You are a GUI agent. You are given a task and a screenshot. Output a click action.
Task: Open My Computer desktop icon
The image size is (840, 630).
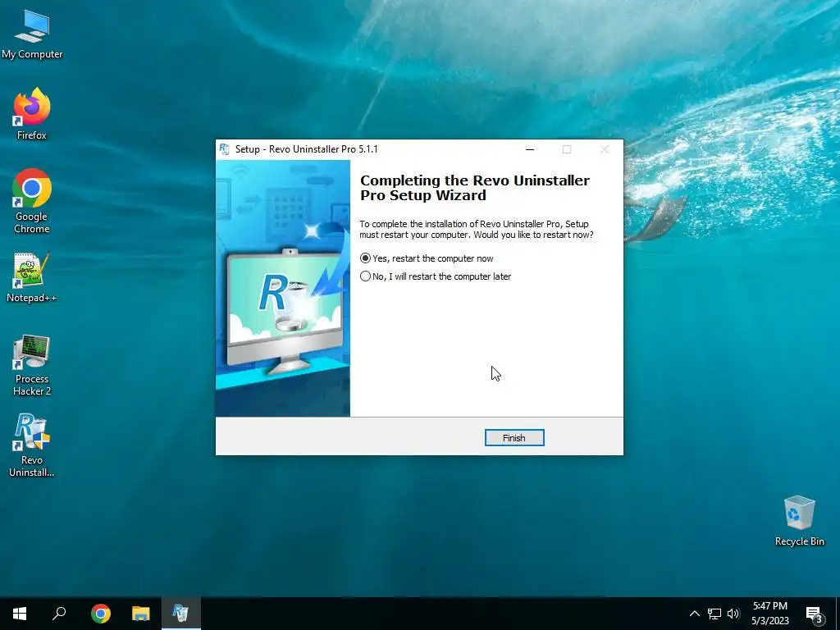coord(32,35)
